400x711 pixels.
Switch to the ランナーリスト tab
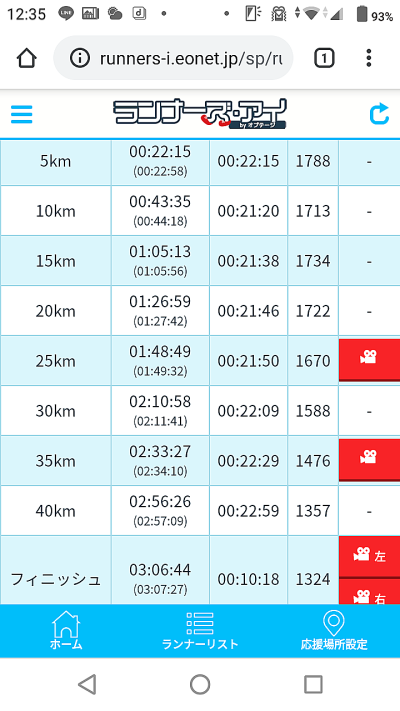coord(200,630)
